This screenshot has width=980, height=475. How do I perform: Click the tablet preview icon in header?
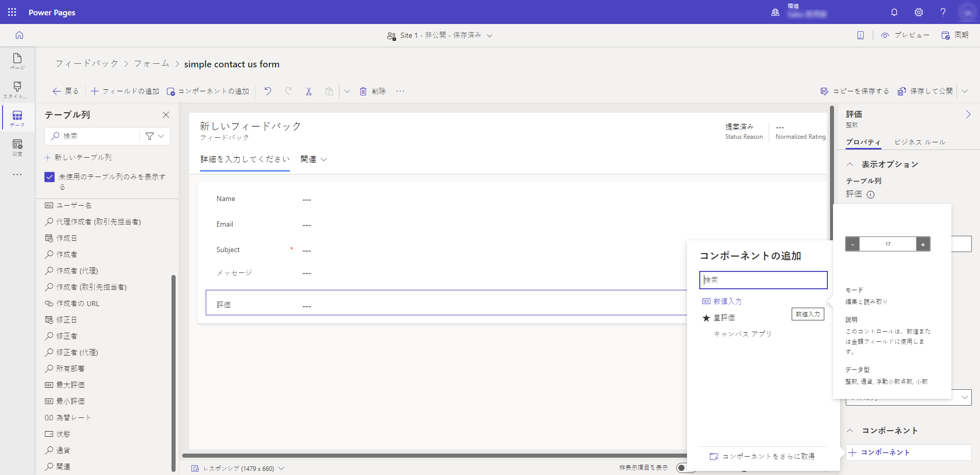click(x=861, y=35)
